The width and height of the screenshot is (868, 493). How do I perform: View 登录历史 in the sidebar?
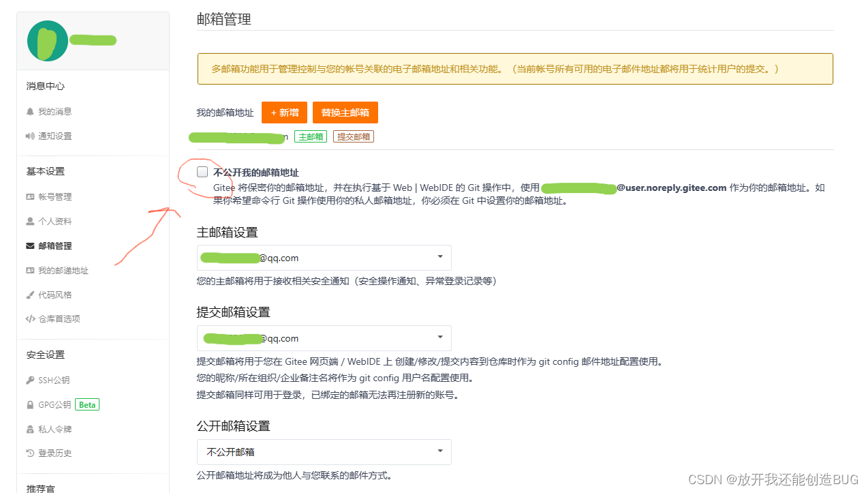pos(55,453)
